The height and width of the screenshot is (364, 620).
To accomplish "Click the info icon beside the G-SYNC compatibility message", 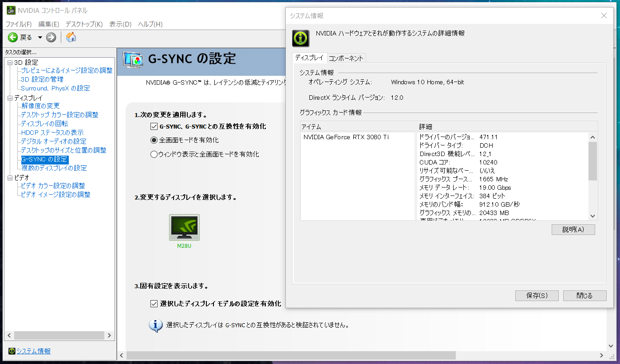I will click(x=155, y=325).
